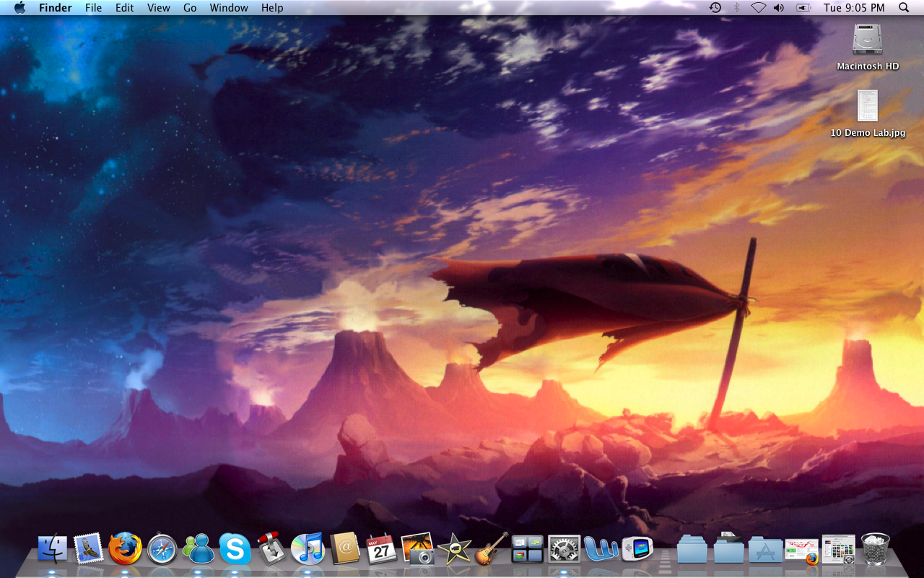Open System Preferences gear in Dock
This screenshot has height=578, width=924.
[564, 549]
